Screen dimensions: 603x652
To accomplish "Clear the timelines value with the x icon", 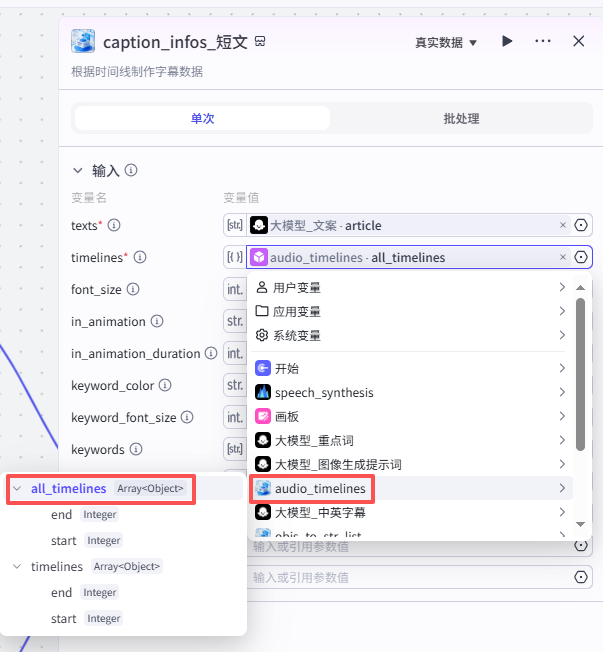I will coord(562,257).
